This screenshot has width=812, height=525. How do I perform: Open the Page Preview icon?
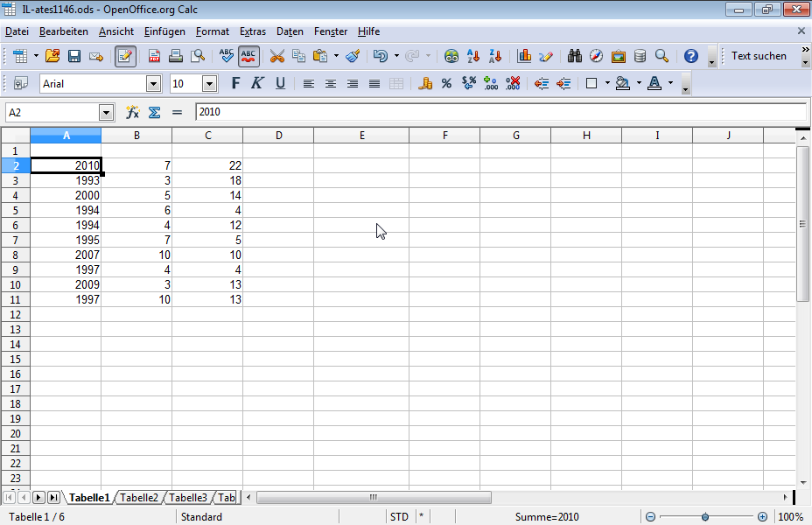tap(198, 56)
